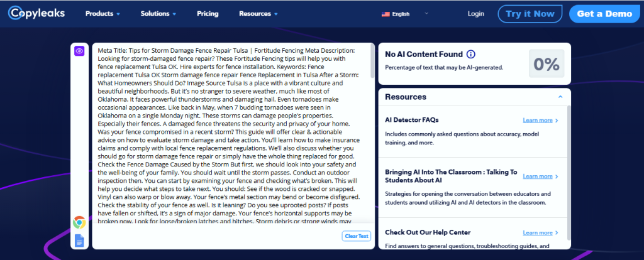The image size is (644, 260).
Task: Open the Chrome extension icon
Action: point(79,222)
